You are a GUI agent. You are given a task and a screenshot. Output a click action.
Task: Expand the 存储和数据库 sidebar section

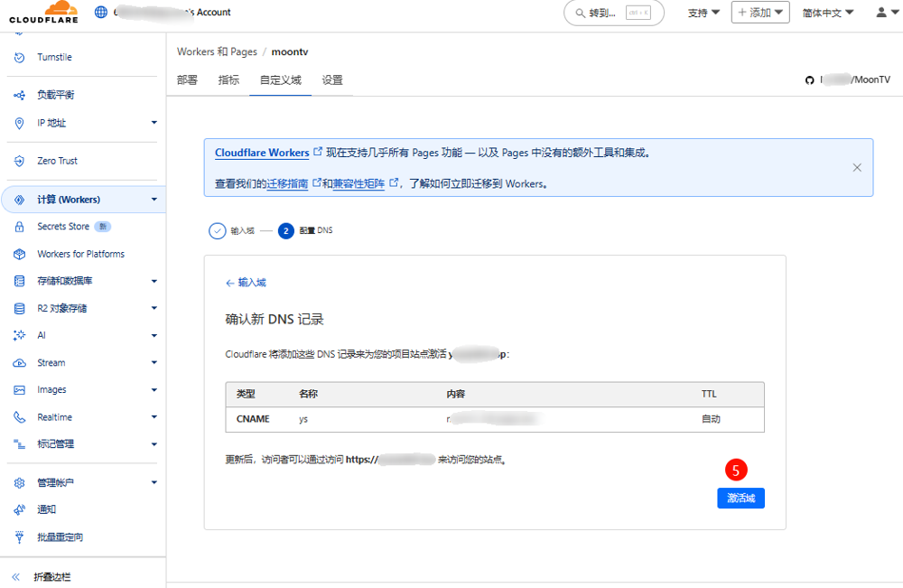154,281
